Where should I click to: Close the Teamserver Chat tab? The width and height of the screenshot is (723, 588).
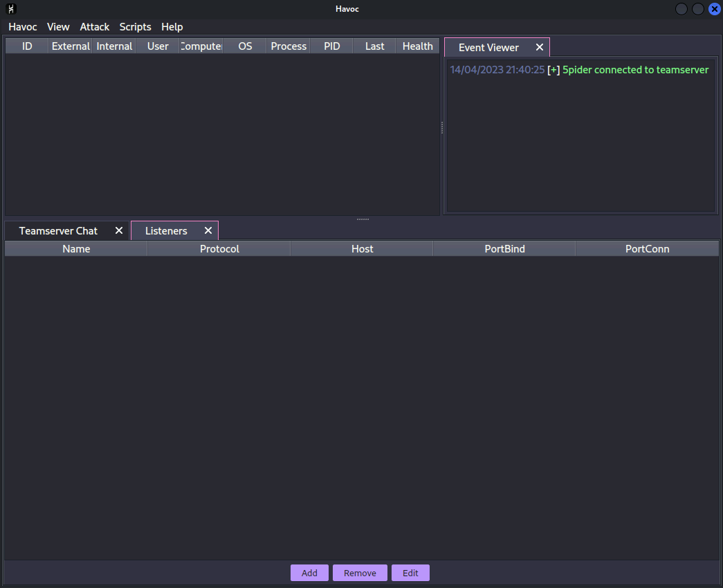point(119,230)
